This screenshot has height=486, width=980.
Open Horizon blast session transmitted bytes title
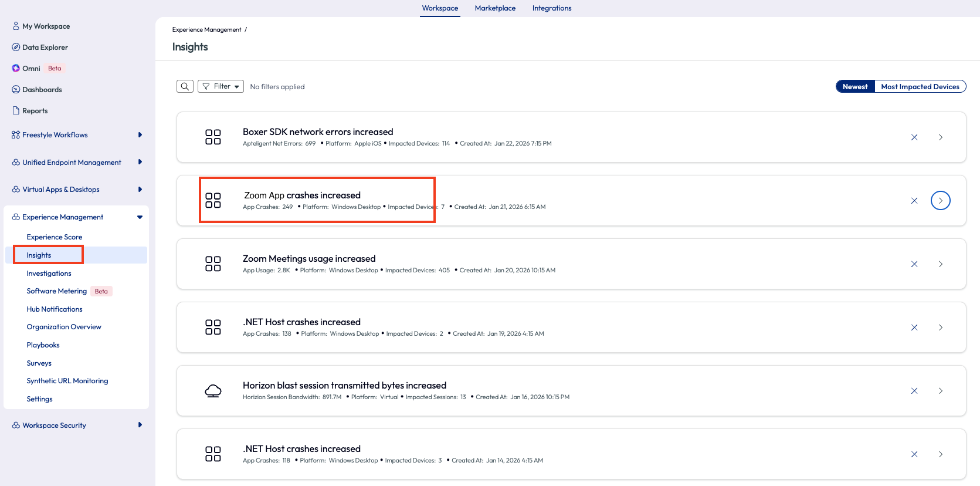(344, 385)
